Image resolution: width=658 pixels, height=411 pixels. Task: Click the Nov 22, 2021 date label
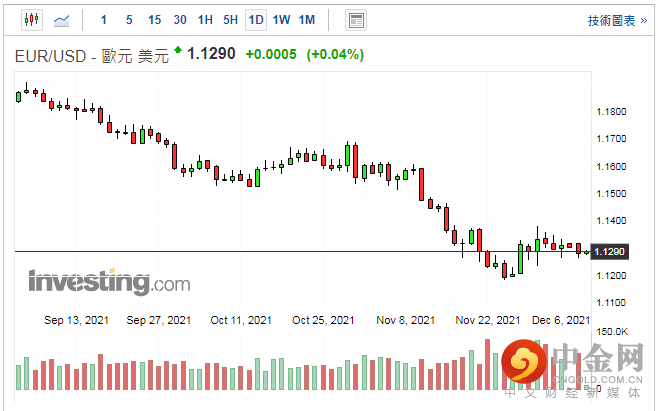click(488, 320)
